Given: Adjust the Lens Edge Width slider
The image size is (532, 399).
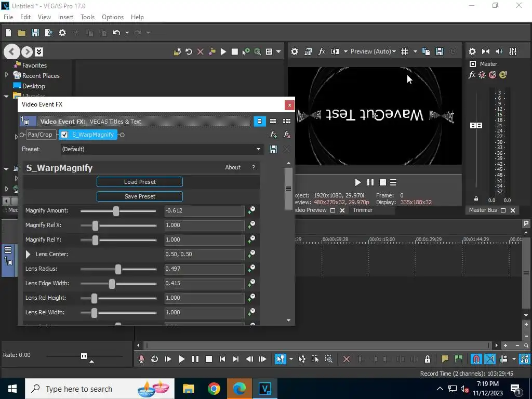Looking at the screenshot, I should pyautogui.click(x=112, y=284).
